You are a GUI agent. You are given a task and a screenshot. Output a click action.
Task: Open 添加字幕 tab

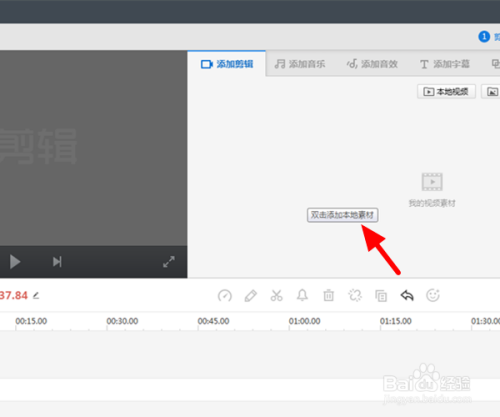(x=445, y=64)
